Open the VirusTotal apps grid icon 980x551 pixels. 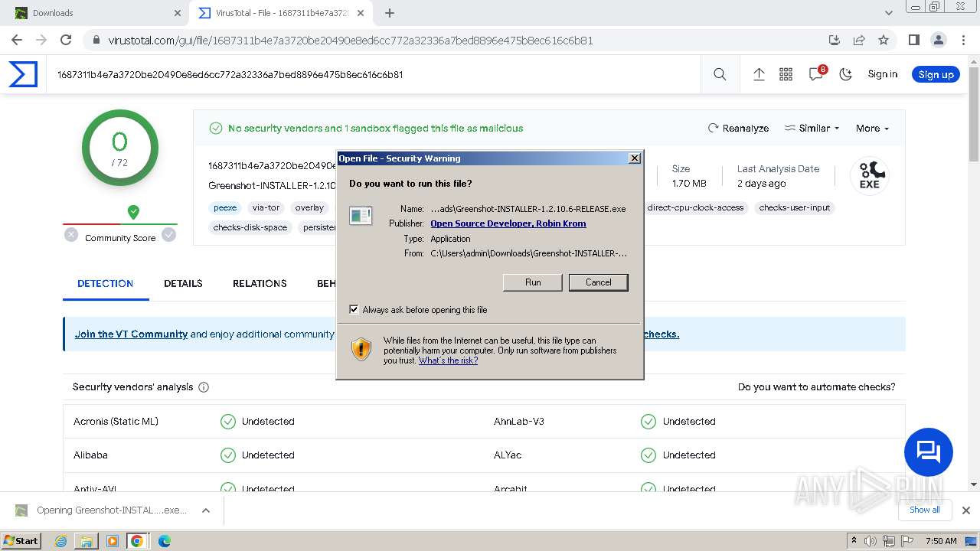[786, 74]
